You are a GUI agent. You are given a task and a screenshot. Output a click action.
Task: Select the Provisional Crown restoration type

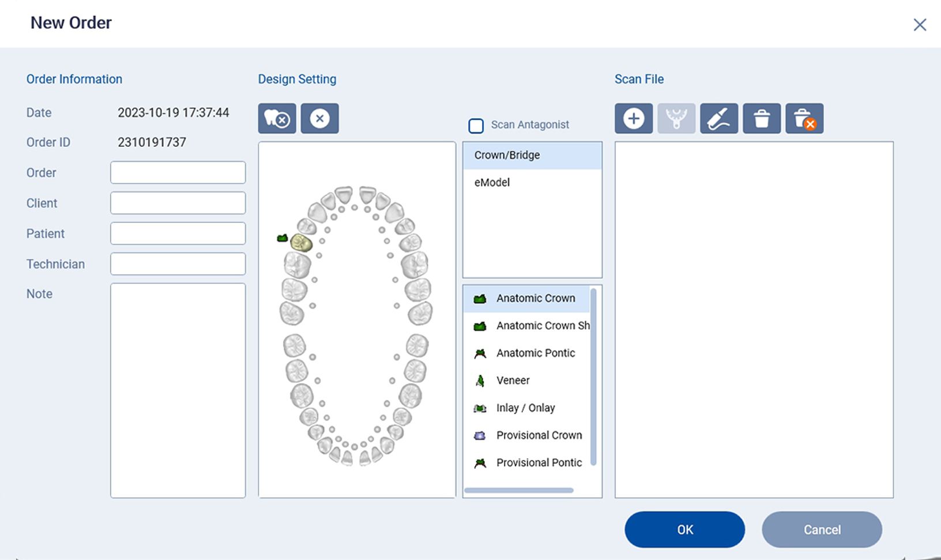pos(539,435)
